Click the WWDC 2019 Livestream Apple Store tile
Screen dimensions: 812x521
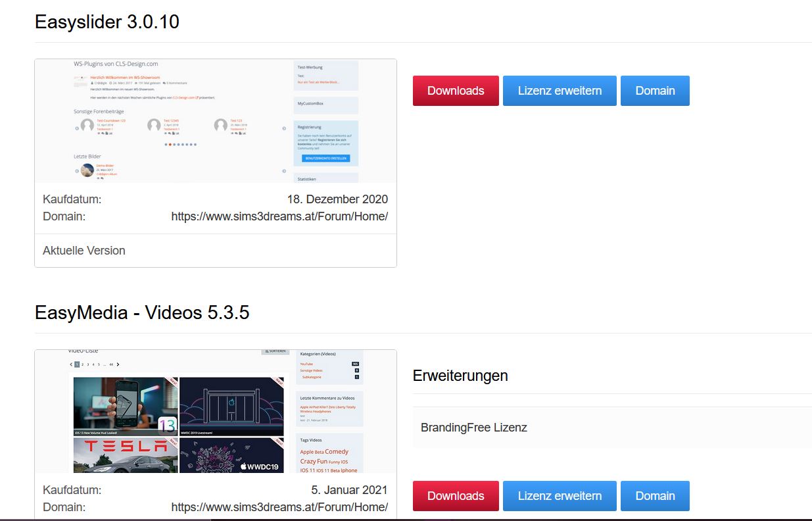click(231, 407)
